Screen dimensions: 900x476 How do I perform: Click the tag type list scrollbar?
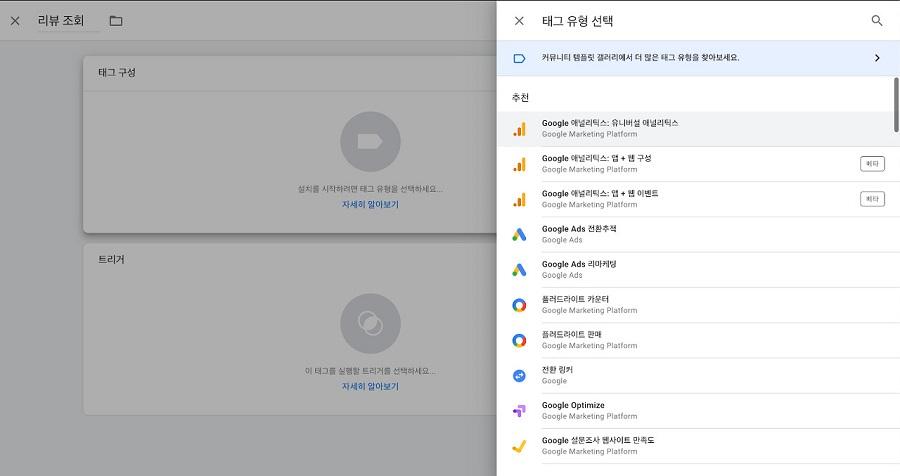pyautogui.click(x=896, y=105)
